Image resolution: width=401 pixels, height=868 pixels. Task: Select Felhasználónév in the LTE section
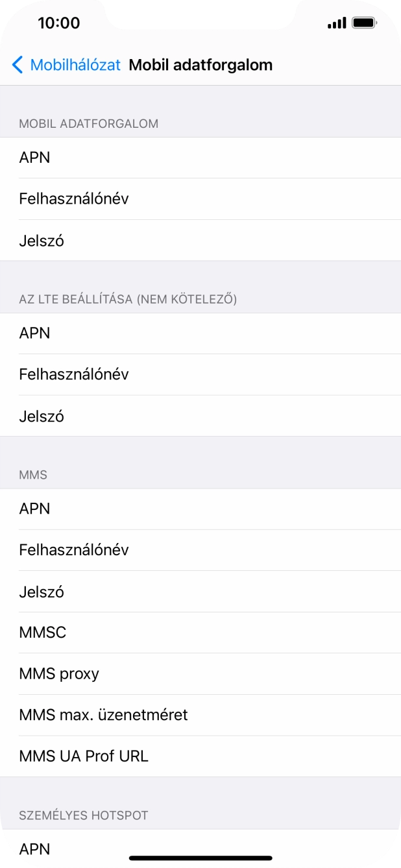pos(200,375)
